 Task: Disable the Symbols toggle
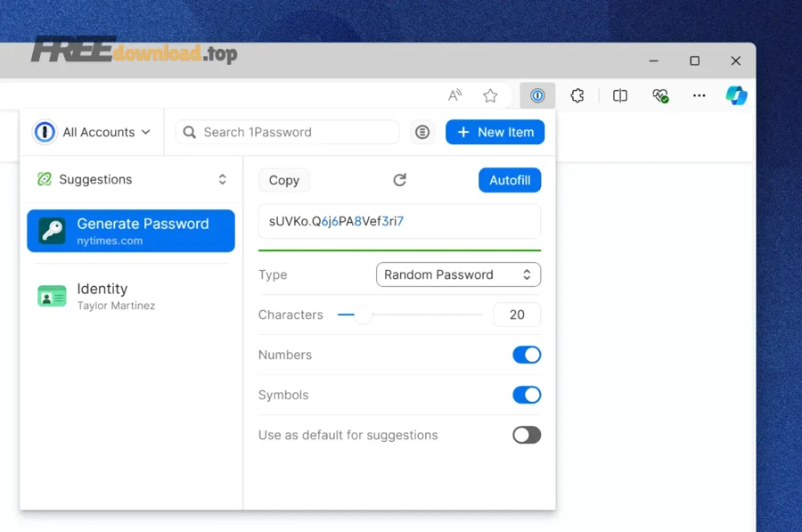(x=527, y=395)
